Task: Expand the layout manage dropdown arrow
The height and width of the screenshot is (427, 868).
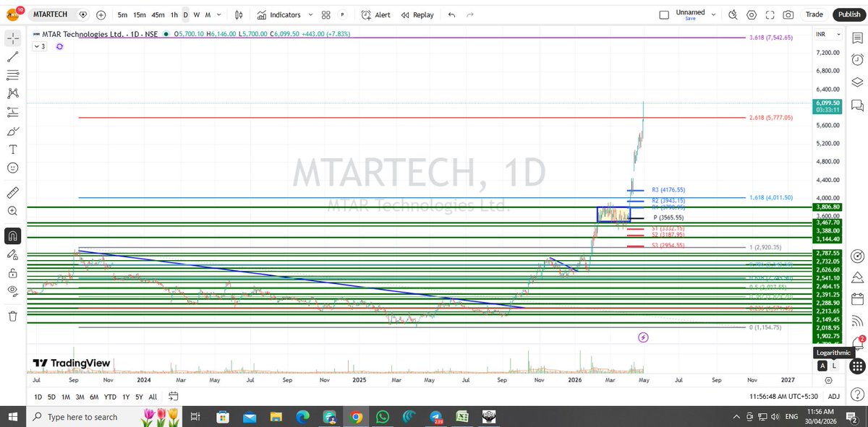Action: pyautogui.click(x=714, y=14)
